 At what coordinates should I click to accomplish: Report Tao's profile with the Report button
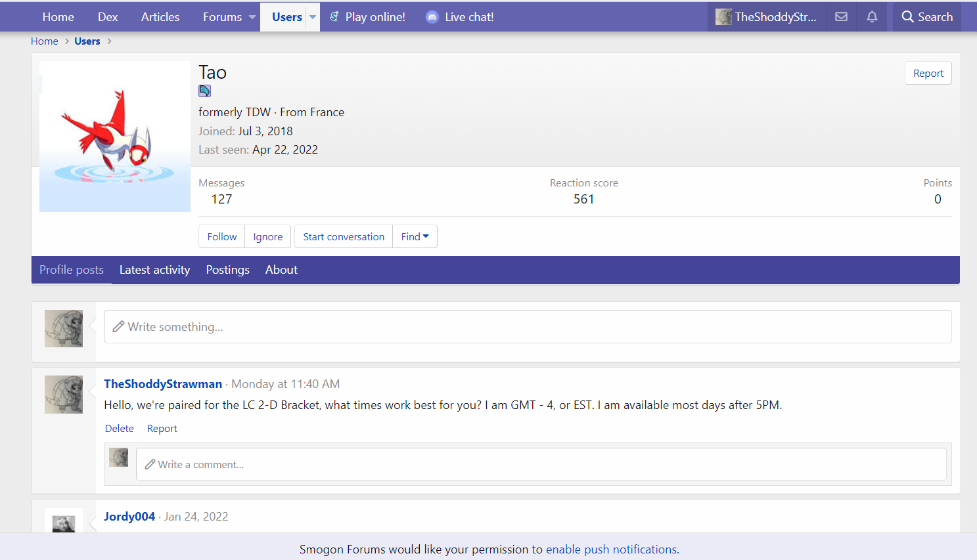(928, 74)
